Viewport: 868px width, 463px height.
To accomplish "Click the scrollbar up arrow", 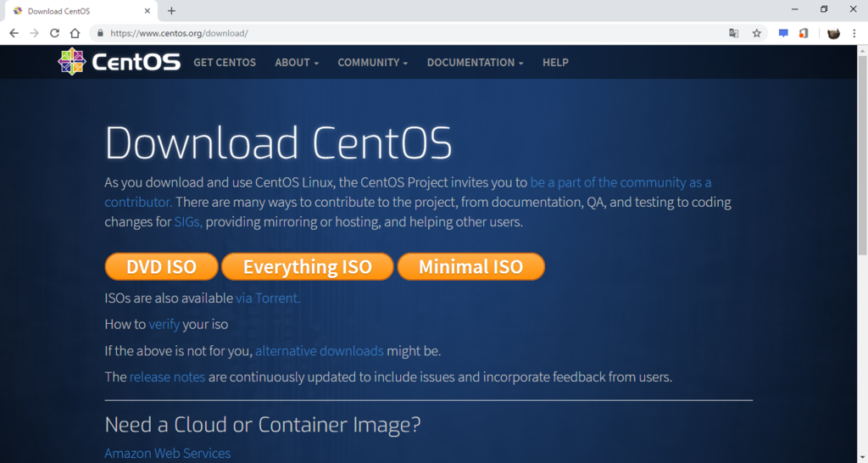I will pyautogui.click(x=862, y=50).
